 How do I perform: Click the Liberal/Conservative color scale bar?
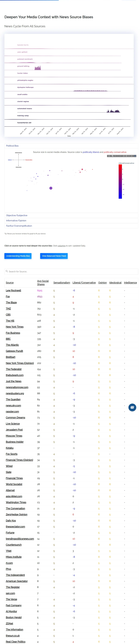click(x=120, y=182)
